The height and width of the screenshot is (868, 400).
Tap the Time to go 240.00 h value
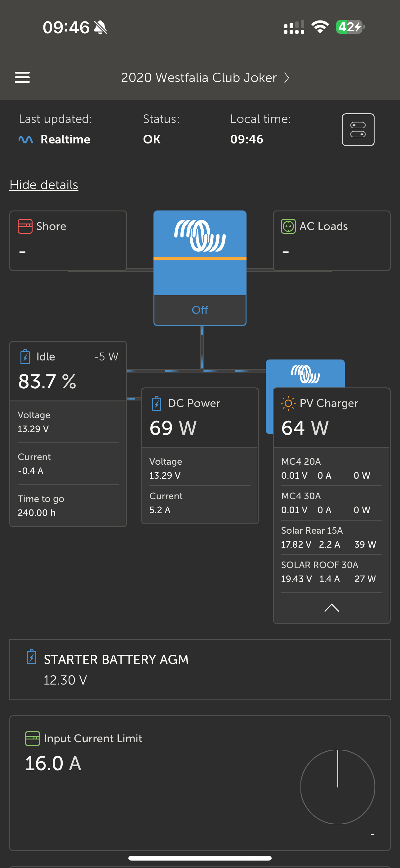click(37, 513)
